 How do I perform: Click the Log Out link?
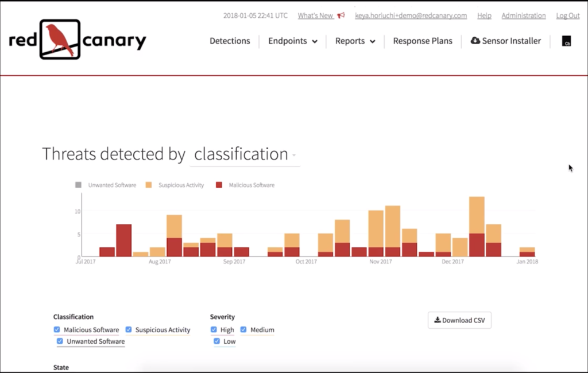567,15
